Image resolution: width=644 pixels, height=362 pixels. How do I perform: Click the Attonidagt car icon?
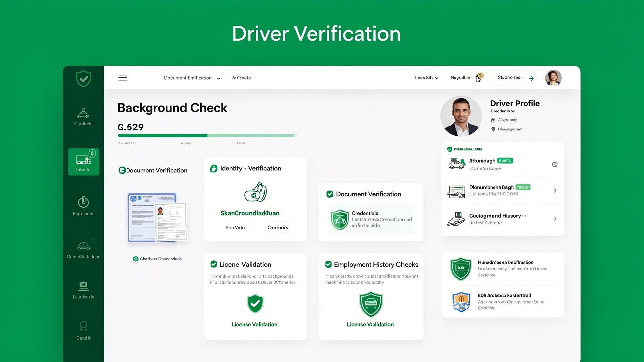457,164
